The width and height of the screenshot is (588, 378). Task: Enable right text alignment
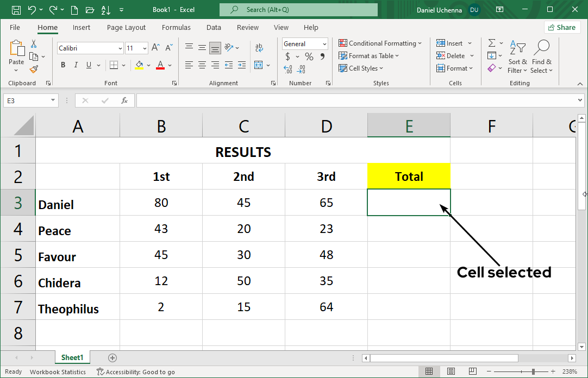tap(215, 65)
